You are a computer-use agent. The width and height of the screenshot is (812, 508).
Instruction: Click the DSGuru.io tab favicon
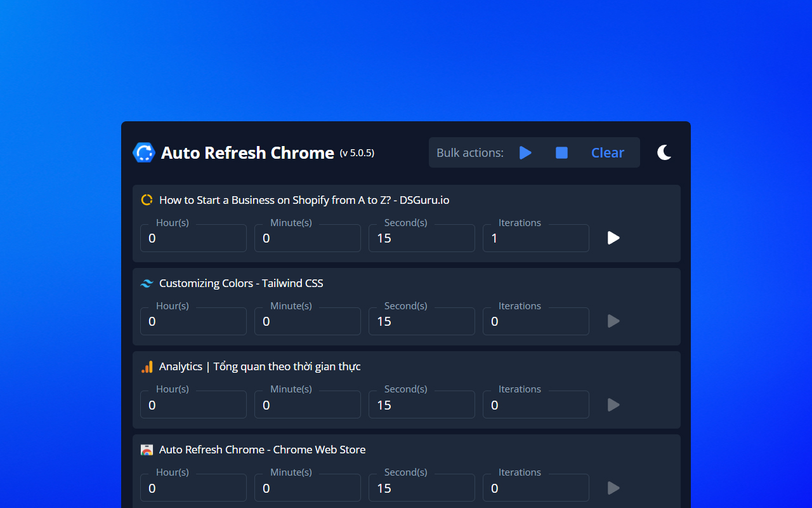pyautogui.click(x=147, y=200)
